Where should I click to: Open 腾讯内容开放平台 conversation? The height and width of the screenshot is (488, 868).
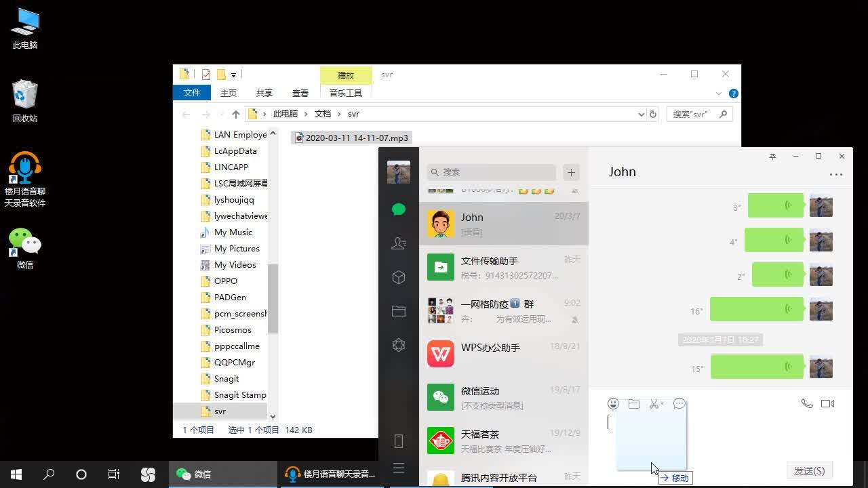point(504,474)
